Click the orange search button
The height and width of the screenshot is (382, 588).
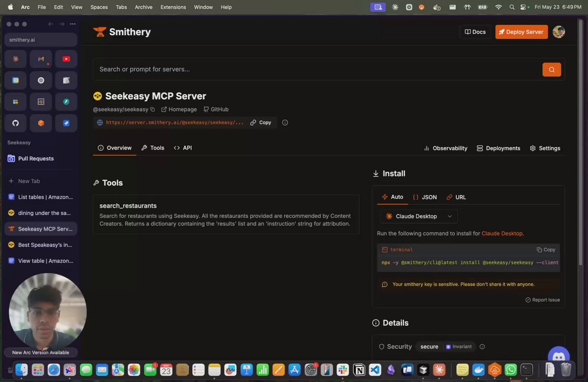coord(552,69)
